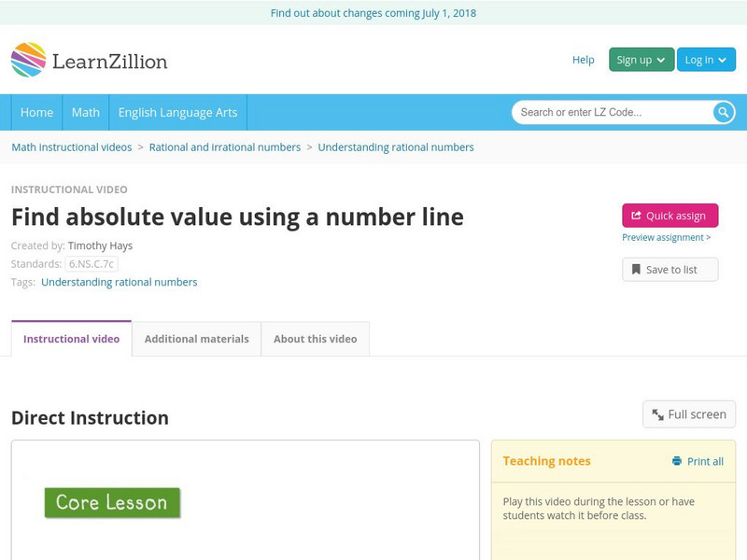This screenshot has width=747, height=560.
Task: Click the LearnZillion rainbow logo
Action: pos(29,59)
